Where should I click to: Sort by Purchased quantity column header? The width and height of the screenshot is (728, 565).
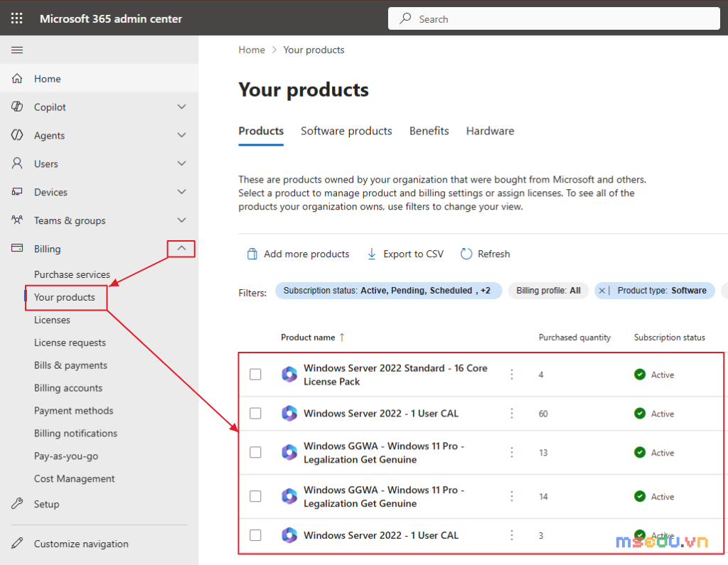(x=574, y=338)
